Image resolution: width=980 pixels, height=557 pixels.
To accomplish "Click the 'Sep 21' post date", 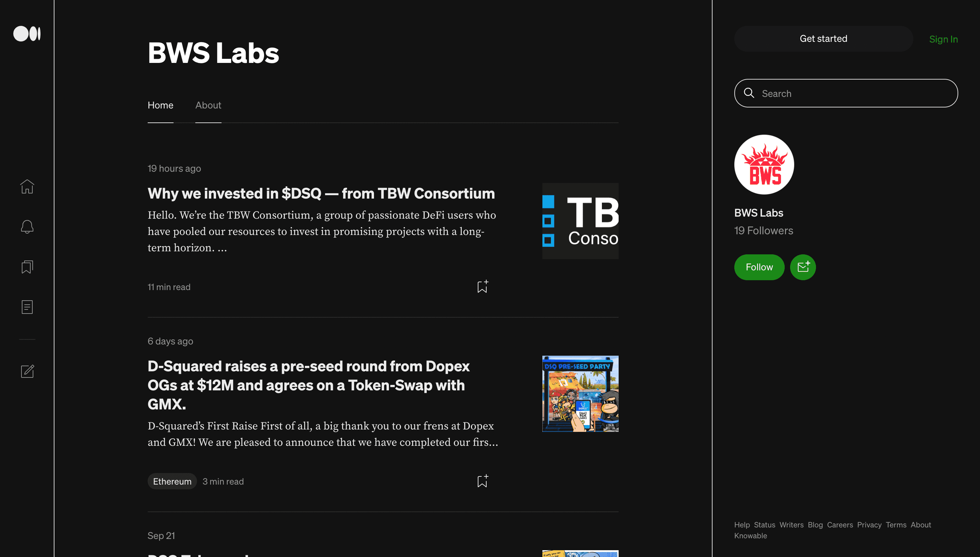I will pos(161,536).
